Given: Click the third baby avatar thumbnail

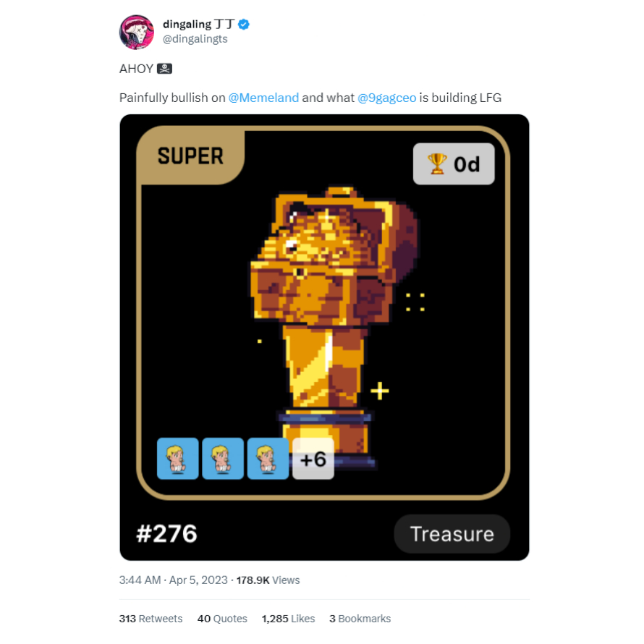Looking at the screenshot, I should point(268,458).
